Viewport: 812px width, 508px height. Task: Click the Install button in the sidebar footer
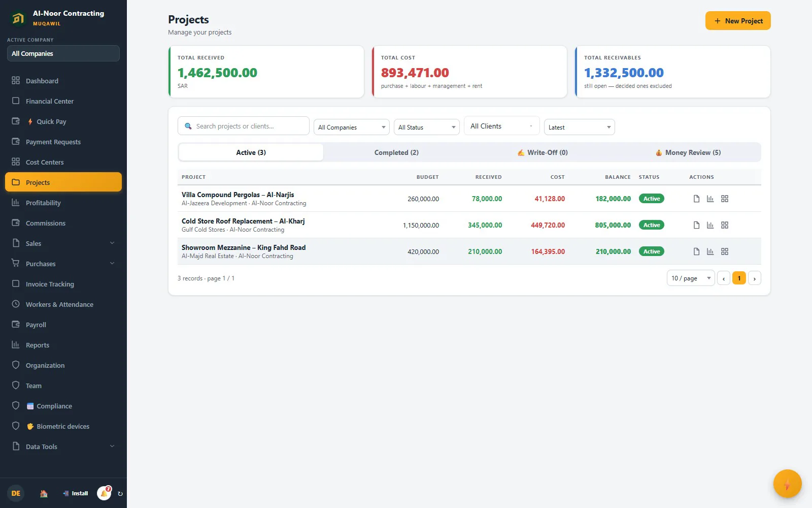(x=75, y=493)
